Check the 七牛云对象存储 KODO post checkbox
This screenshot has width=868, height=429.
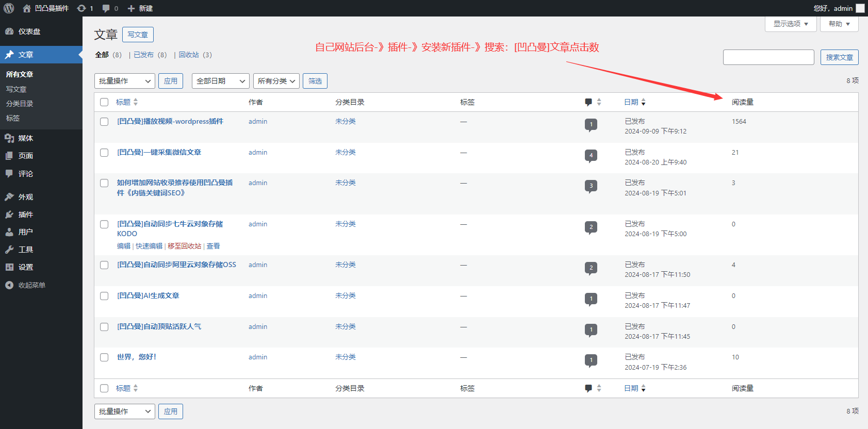(104, 224)
